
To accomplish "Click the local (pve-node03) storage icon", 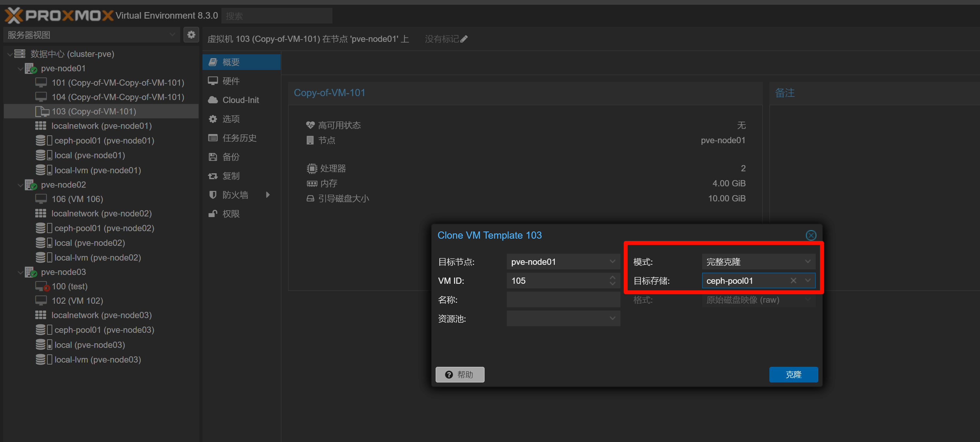I will coord(44,345).
